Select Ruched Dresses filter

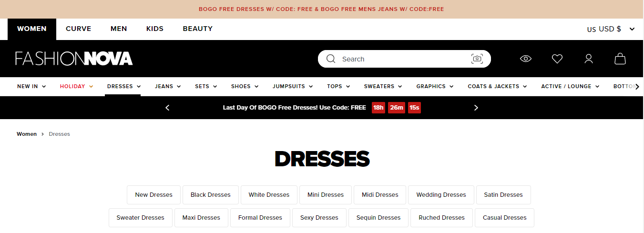point(441,218)
